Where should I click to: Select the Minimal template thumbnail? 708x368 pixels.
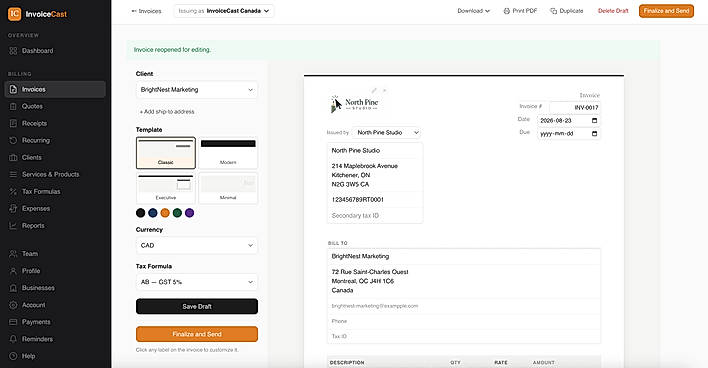228,188
